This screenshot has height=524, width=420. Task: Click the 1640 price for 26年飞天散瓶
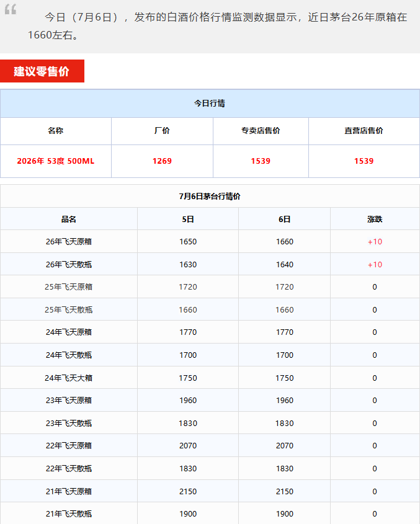285,264
